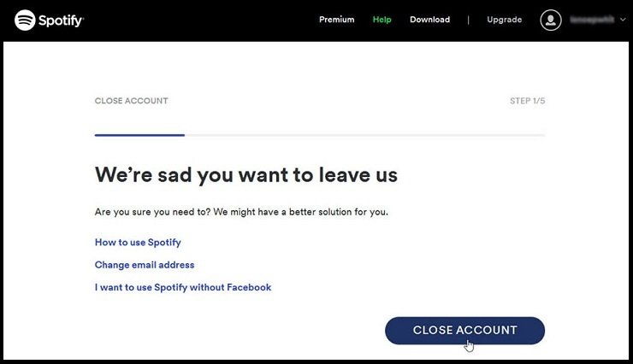Go to the Help page
Screen dimensions: 633x364
(382, 20)
